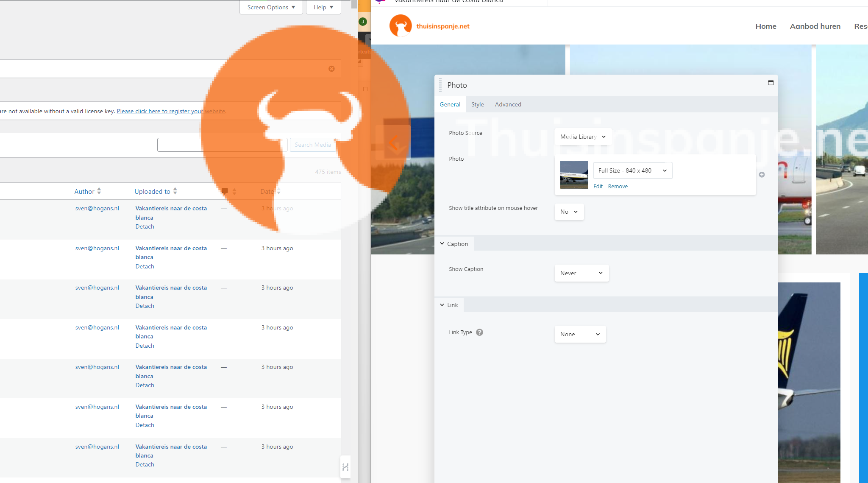The image size is (868, 483).
Task: Open Full Size 840 x 480 dropdown
Action: 632,170
